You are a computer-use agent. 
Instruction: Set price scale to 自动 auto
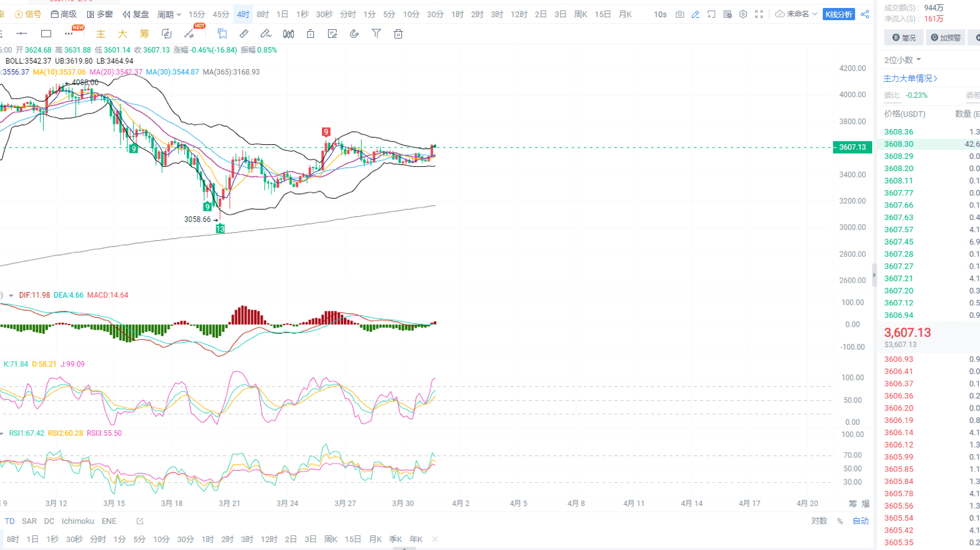tap(861, 521)
